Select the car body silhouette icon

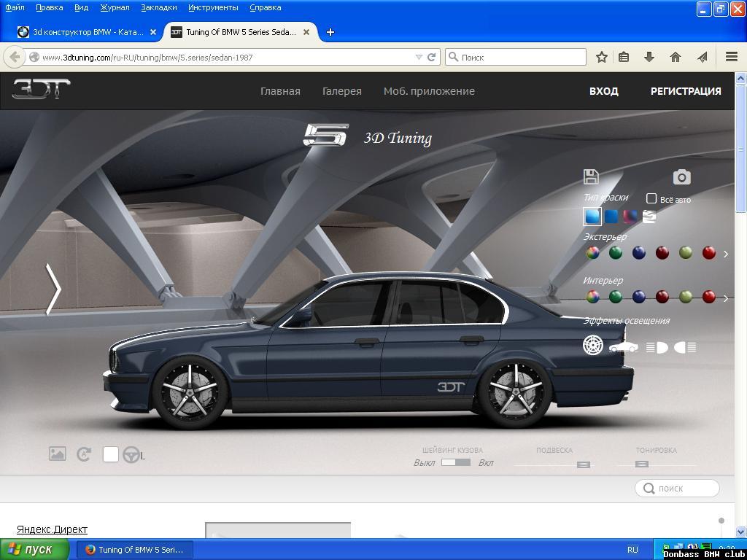(x=626, y=348)
